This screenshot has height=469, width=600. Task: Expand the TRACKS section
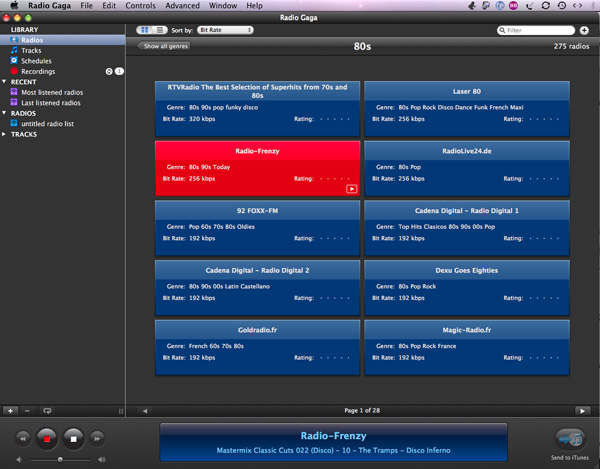pos(4,134)
